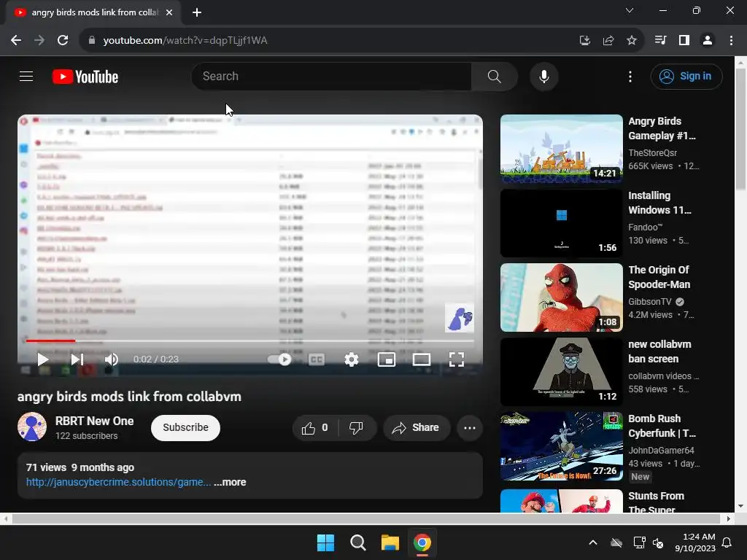Open RBRT New One channel avatar
The image size is (747, 560).
(x=32, y=427)
